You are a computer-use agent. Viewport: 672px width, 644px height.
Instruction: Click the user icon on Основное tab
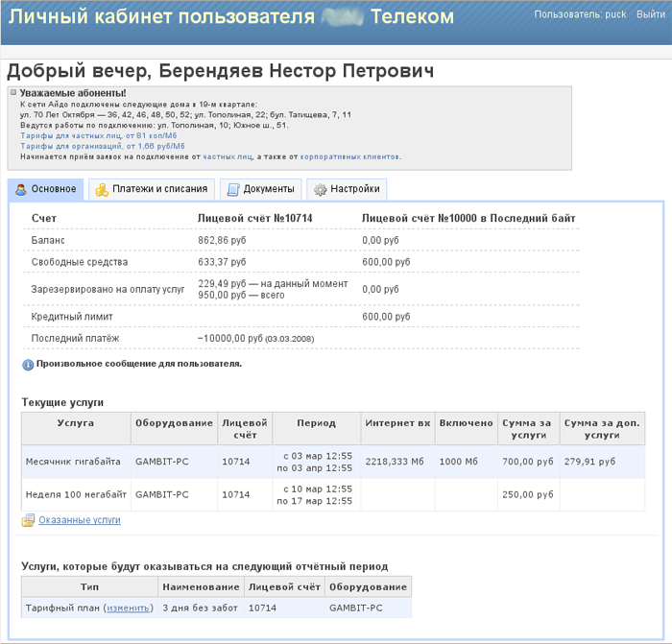(x=21, y=190)
